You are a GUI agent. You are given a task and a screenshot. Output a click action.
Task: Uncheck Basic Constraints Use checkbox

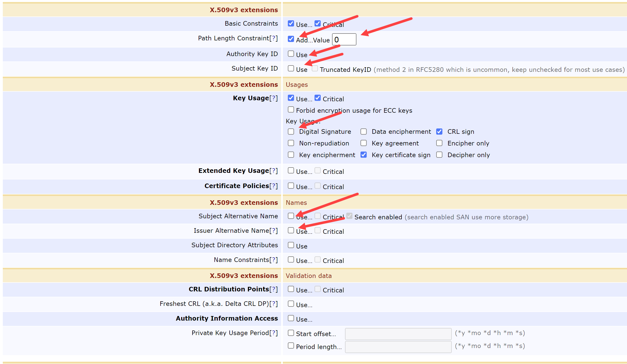tap(291, 24)
